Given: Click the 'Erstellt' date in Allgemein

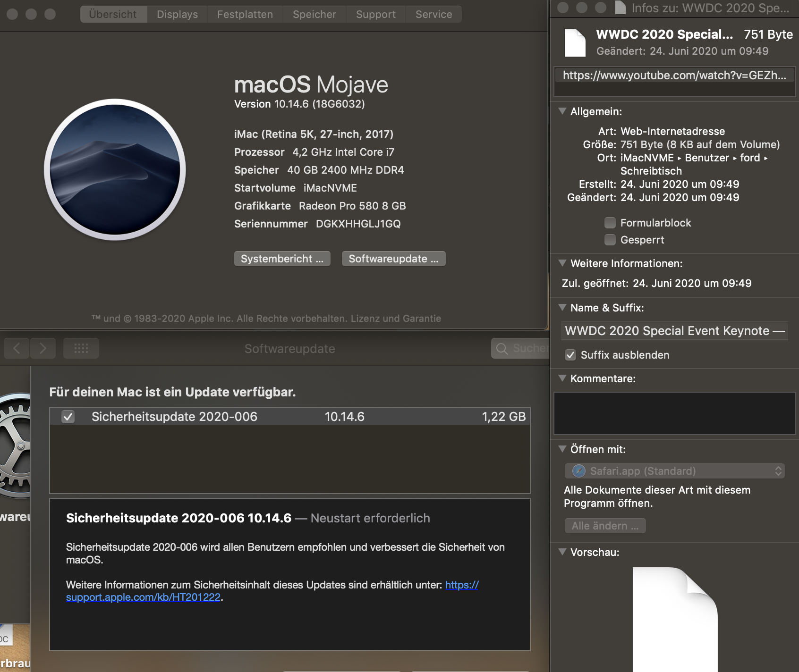Looking at the screenshot, I should (680, 184).
